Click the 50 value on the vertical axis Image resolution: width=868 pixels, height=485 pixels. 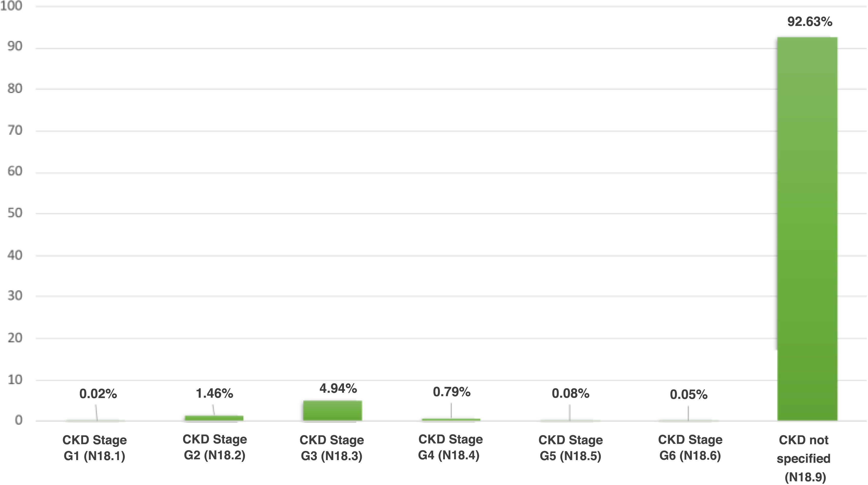click(x=15, y=213)
